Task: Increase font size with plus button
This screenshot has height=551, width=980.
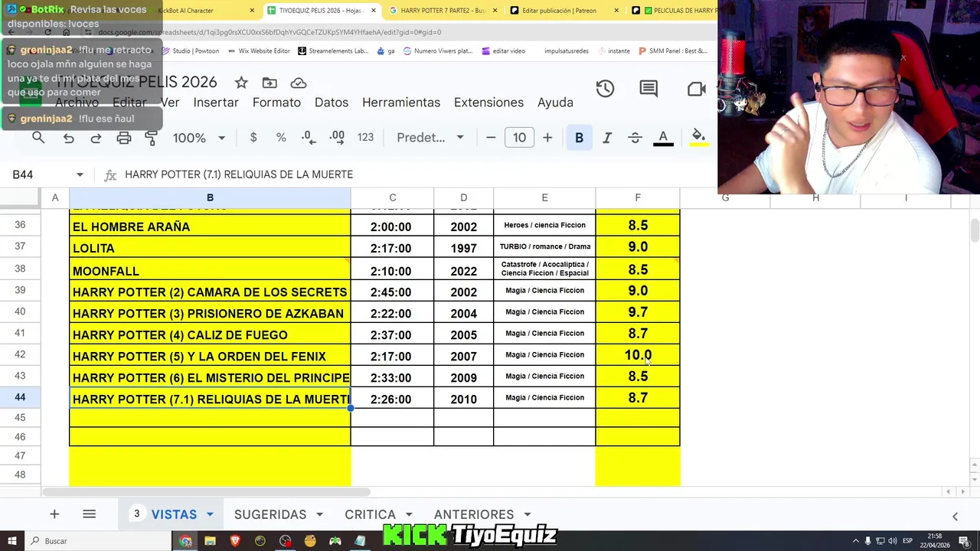Action: click(547, 138)
